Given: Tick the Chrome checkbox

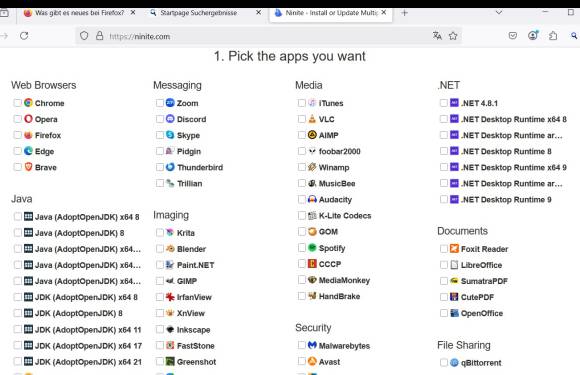Looking at the screenshot, I should pos(17,103).
